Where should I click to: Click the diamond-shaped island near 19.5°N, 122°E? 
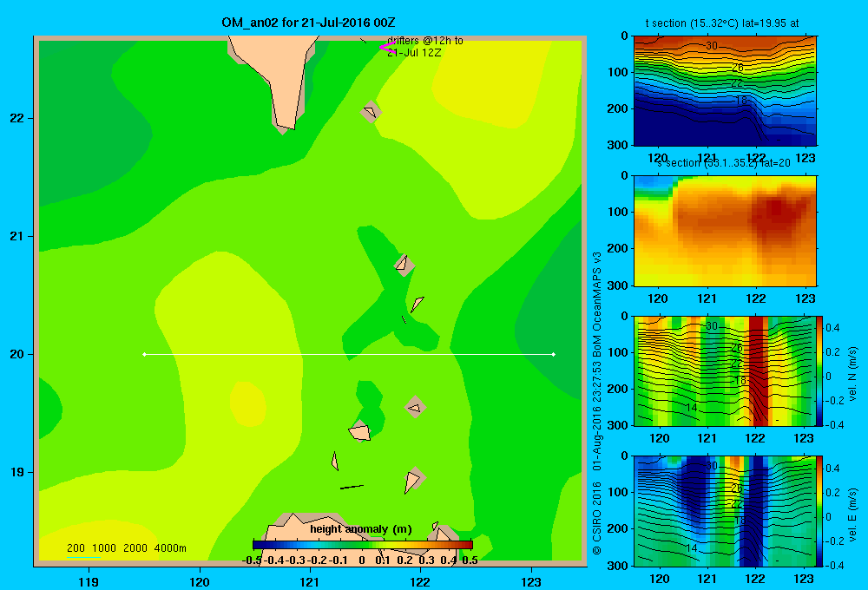(x=415, y=407)
